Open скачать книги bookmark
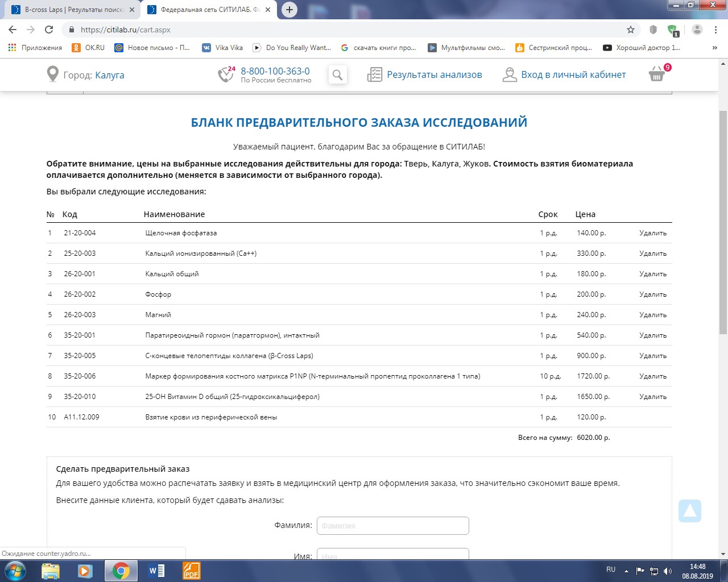 pos(378,48)
